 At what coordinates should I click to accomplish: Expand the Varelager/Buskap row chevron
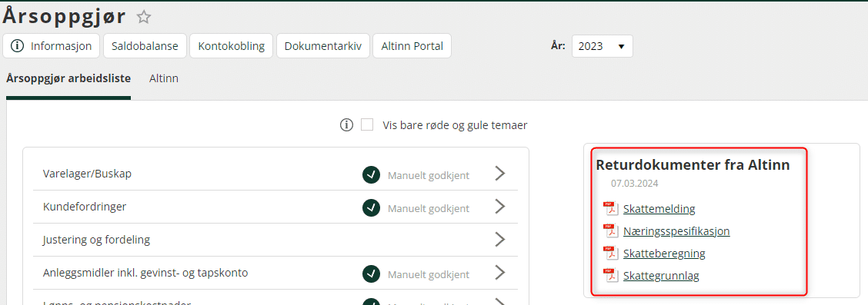point(500,174)
